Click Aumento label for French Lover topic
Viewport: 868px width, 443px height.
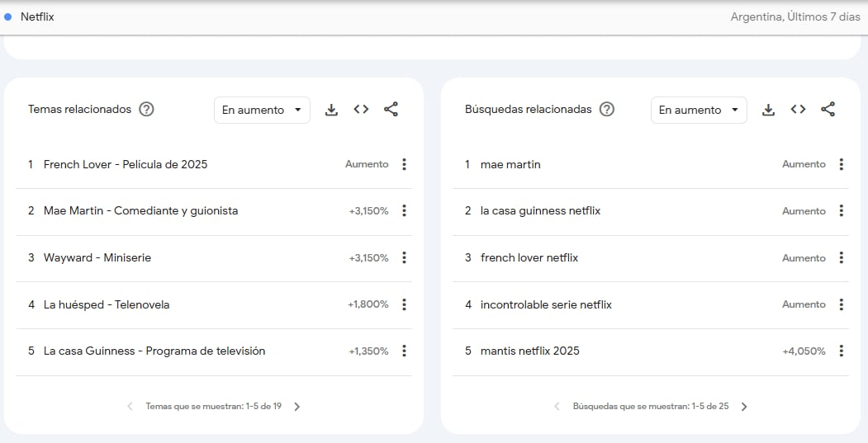click(367, 164)
